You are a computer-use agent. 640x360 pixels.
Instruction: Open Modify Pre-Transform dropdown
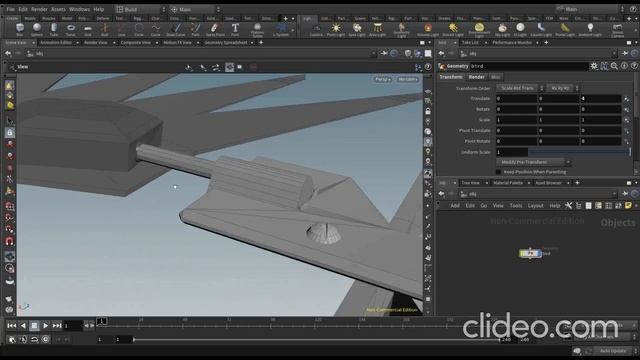click(534, 162)
